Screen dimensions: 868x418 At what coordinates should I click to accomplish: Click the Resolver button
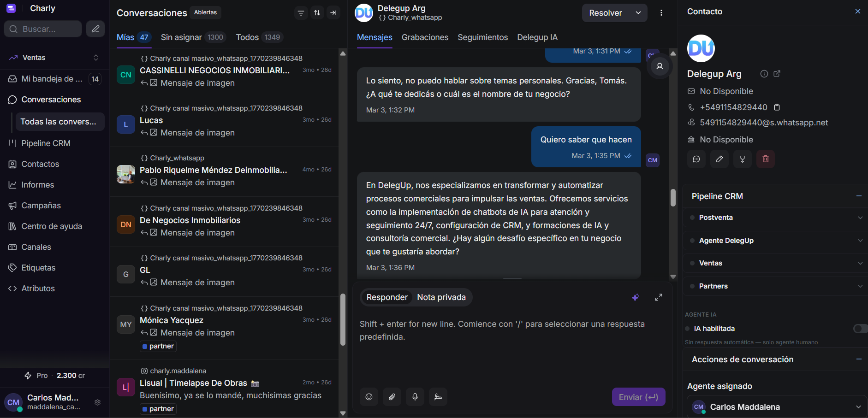(606, 13)
